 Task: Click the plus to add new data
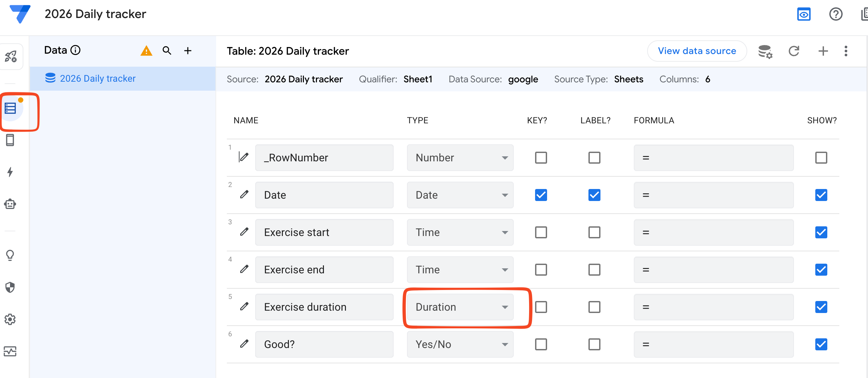click(x=188, y=51)
